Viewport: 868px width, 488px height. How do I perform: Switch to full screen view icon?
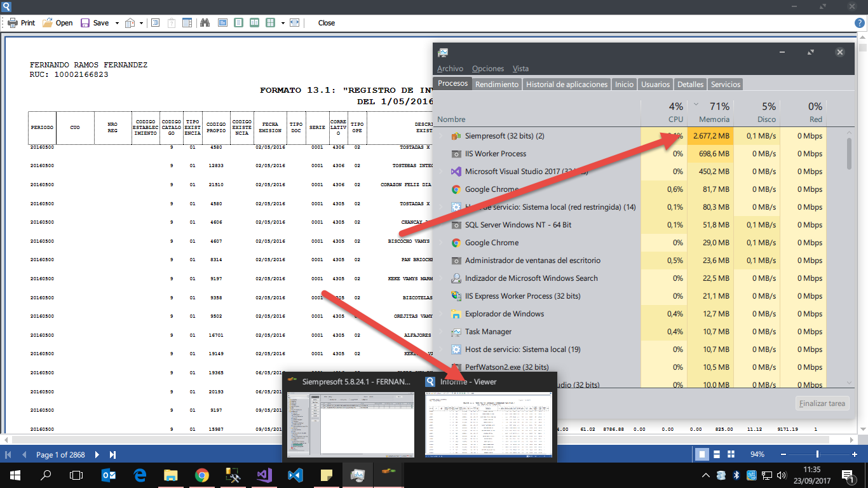(x=222, y=23)
